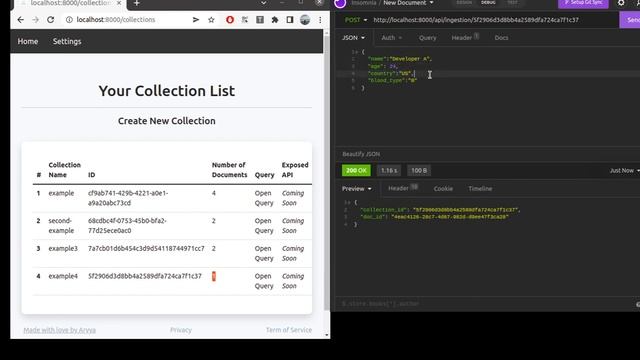Open the red Opera-style extension icon
The width and height of the screenshot is (640, 360).
click(x=230, y=20)
